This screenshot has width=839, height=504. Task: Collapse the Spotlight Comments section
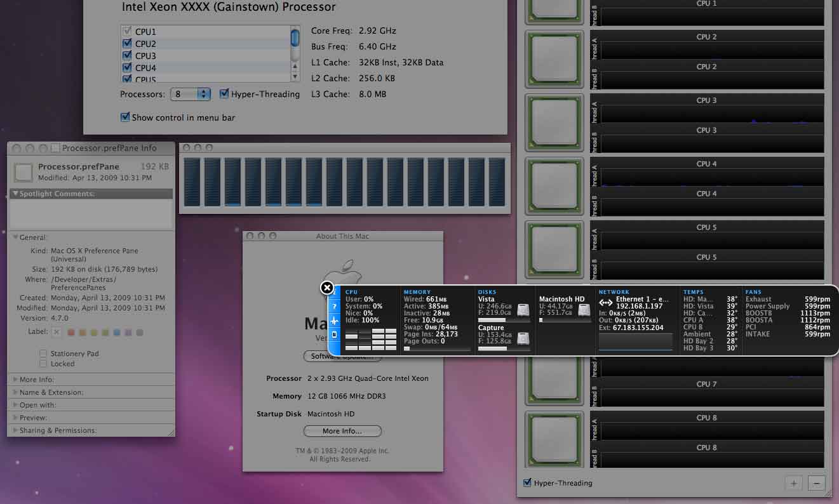(15, 194)
